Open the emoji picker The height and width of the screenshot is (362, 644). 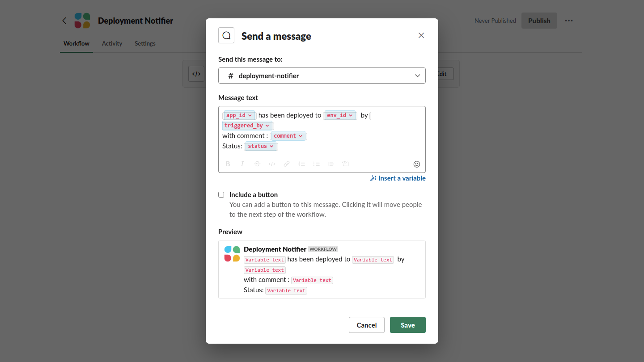pyautogui.click(x=416, y=164)
